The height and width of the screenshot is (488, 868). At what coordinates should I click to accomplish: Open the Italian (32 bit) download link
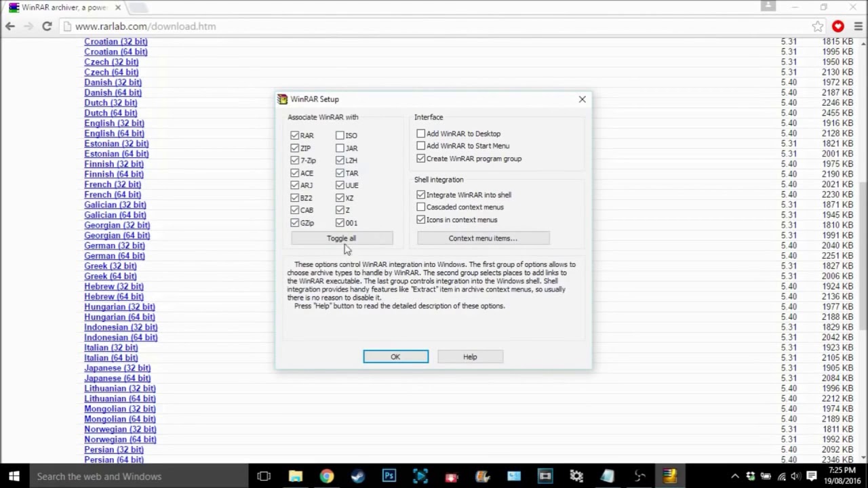pos(111,348)
